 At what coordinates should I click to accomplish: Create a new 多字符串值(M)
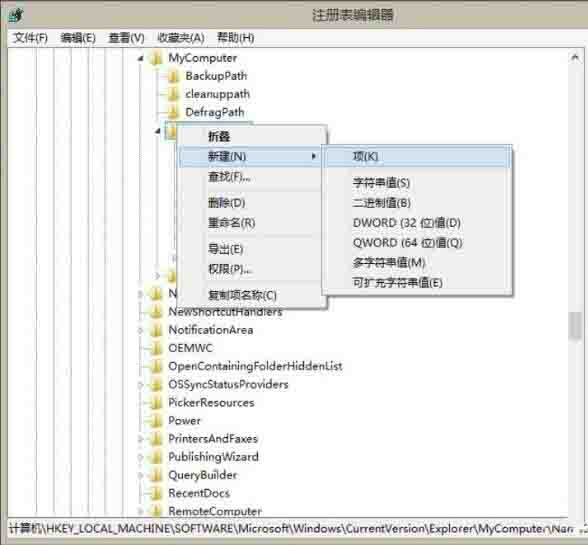417,263
